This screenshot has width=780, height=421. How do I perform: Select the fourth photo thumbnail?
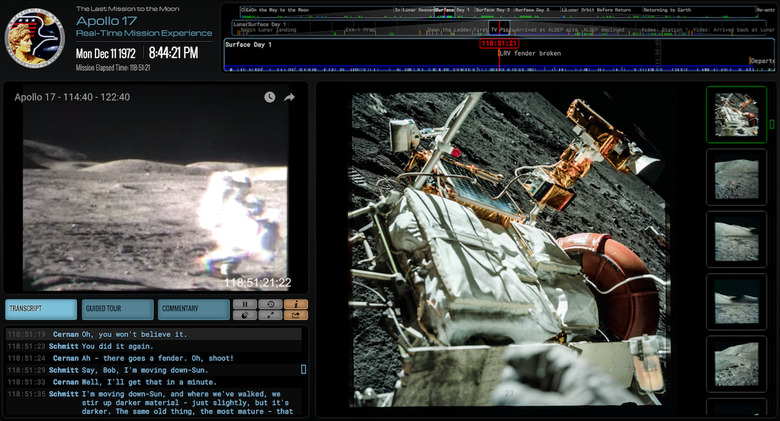[x=737, y=302]
